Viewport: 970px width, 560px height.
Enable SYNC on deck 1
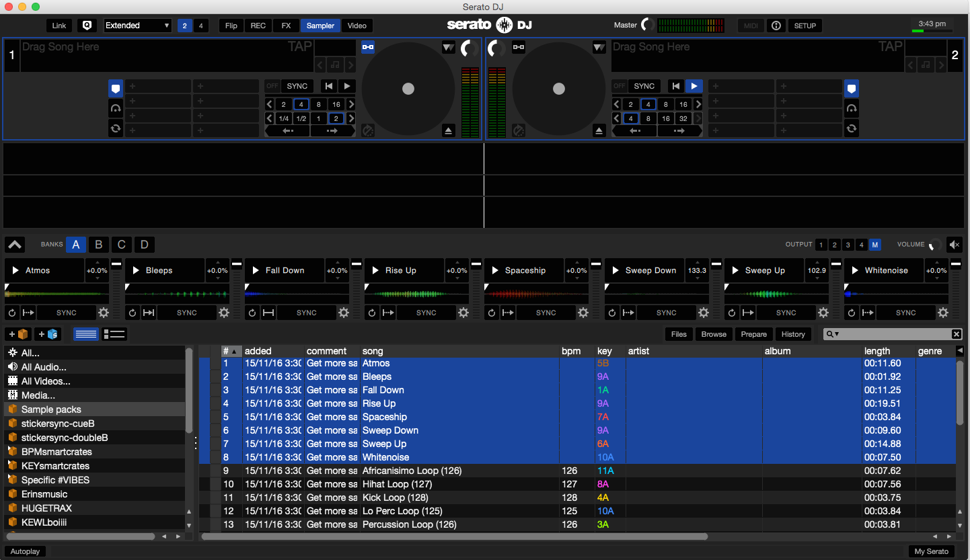[297, 86]
